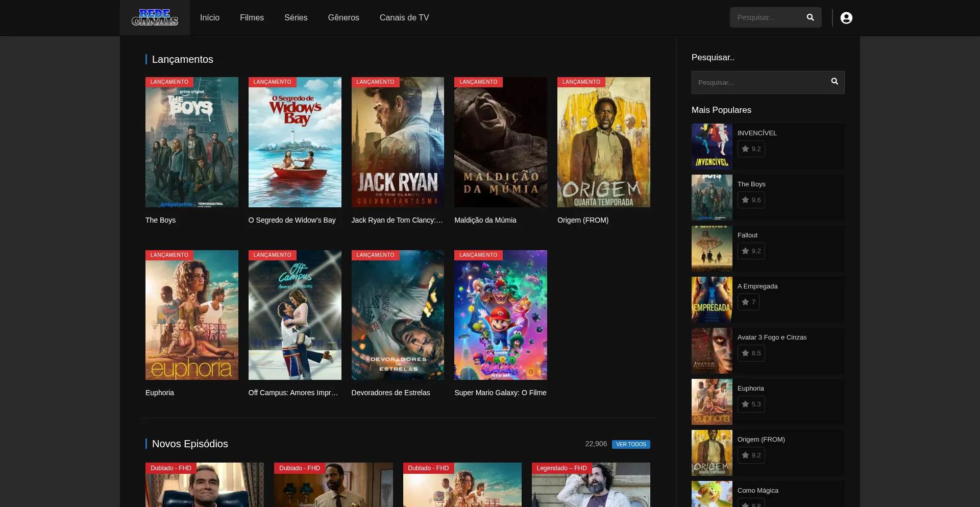Click the sidebar search magnifier button
This screenshot has width=980, height=507.
(x=835, y=82)
